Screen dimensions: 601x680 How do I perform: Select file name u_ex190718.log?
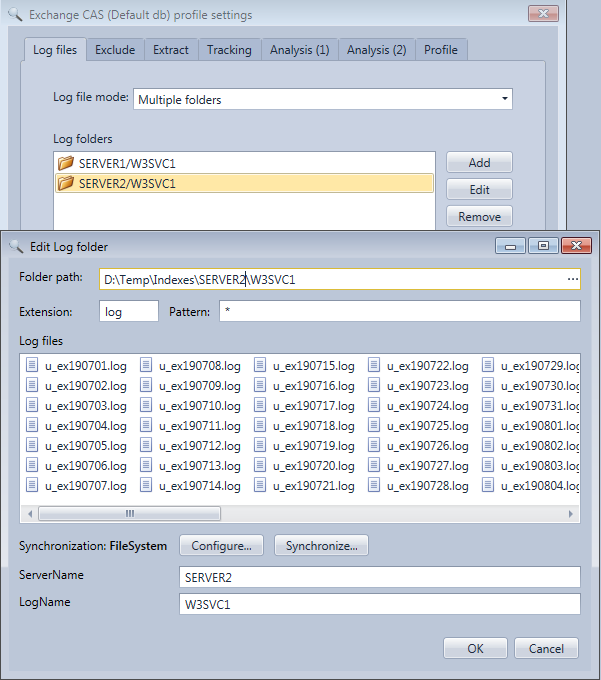314,425
